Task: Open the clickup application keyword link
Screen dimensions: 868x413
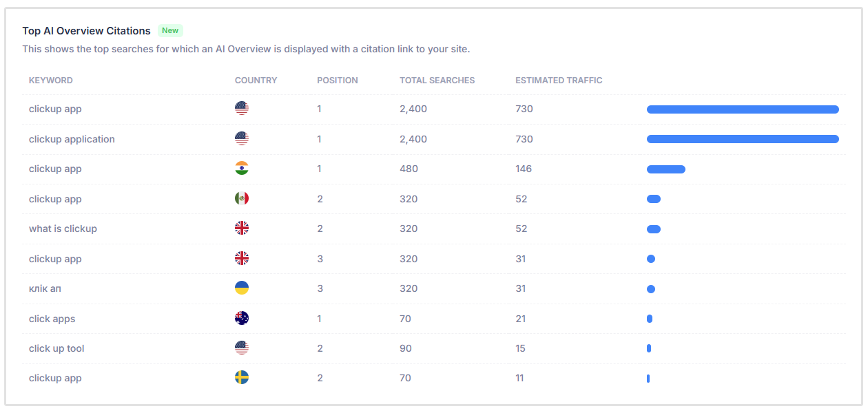Action: point(72,138)
